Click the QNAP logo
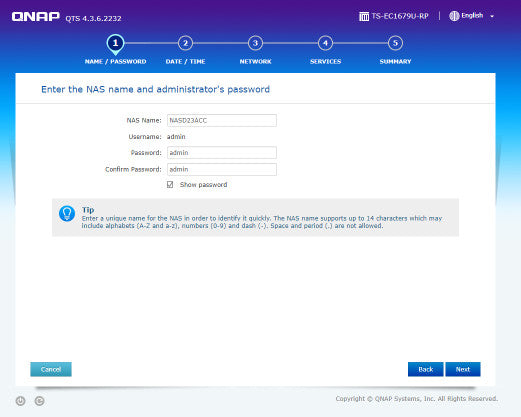Screen dimensions: 521x417 36,17
